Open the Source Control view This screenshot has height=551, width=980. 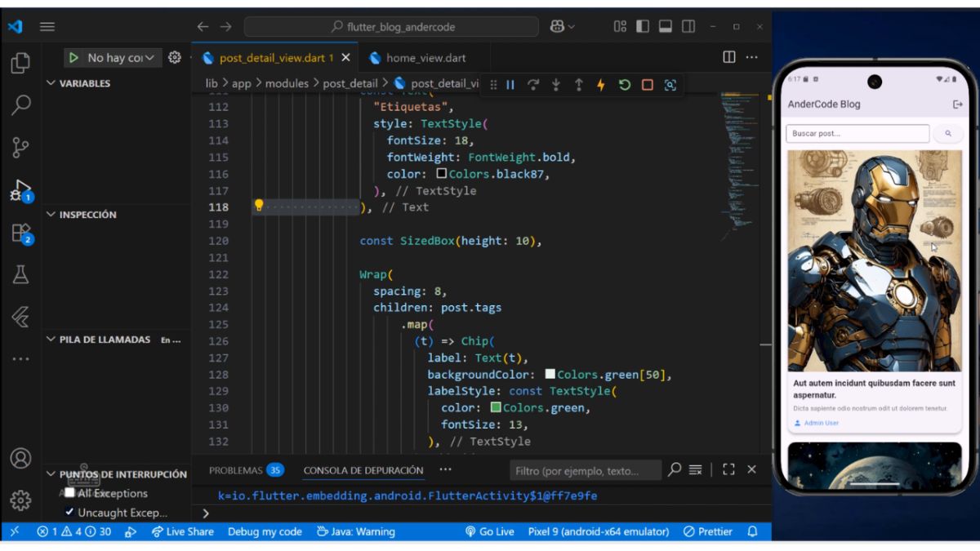pyautogui.click(x=20, y=148)
